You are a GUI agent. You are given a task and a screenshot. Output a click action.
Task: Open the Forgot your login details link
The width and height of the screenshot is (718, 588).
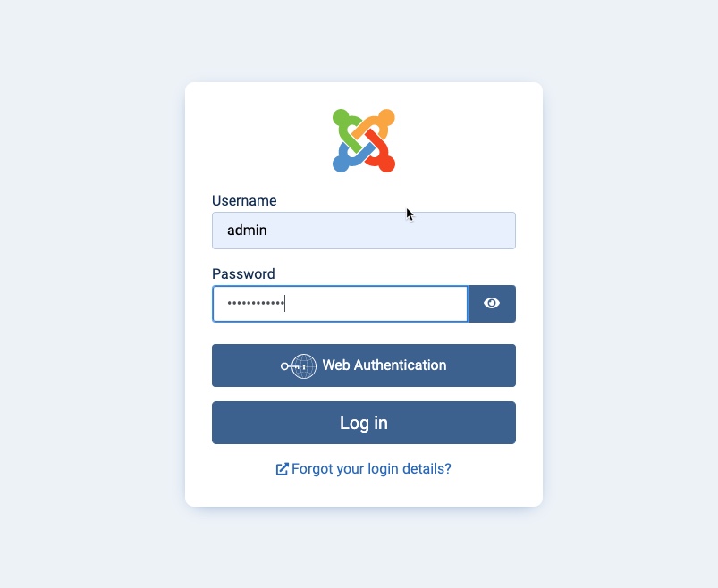[371, 469]
